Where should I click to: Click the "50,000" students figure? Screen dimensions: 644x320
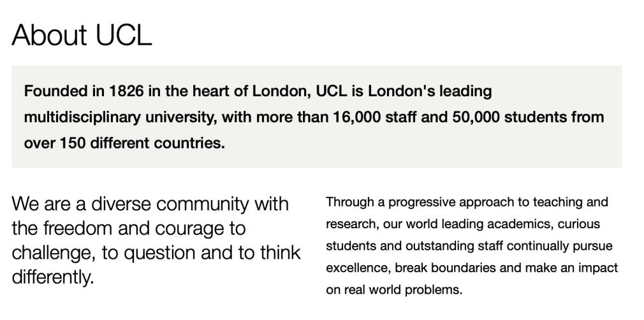(476, 117)
